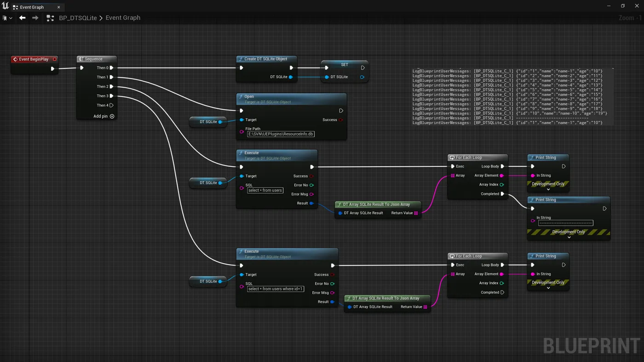
Task: Click Result pin on 'where id=1' Execute node
Action: tap(333, 302)
